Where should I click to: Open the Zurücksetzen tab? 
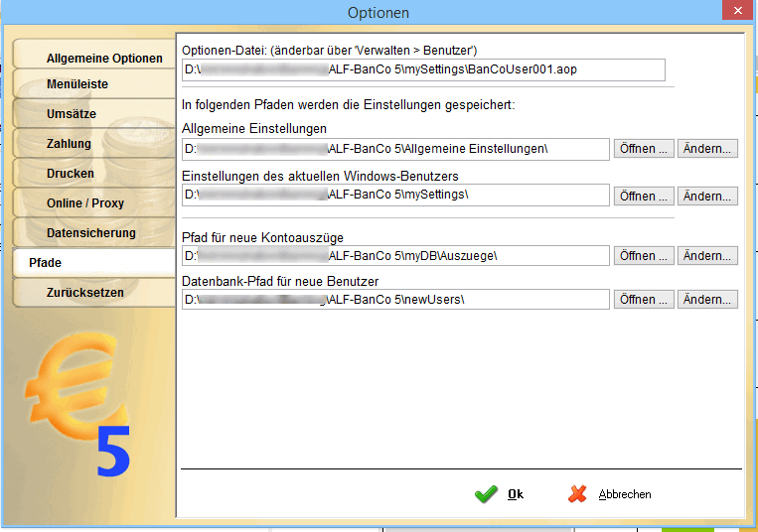(94, 293)
